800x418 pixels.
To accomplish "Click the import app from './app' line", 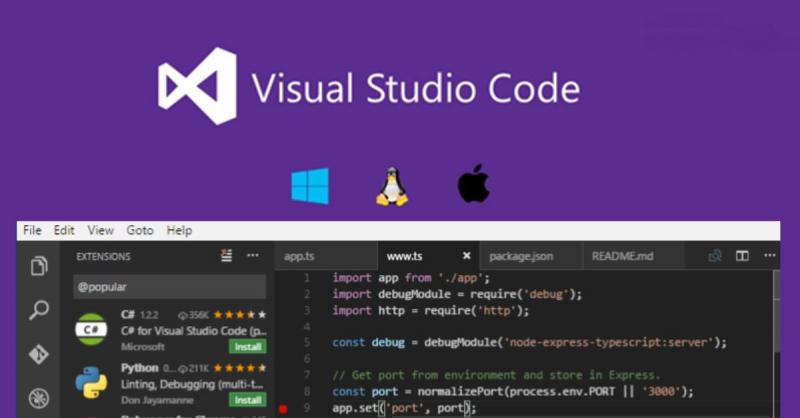I will pyautogui.click(x=411, y=278).
